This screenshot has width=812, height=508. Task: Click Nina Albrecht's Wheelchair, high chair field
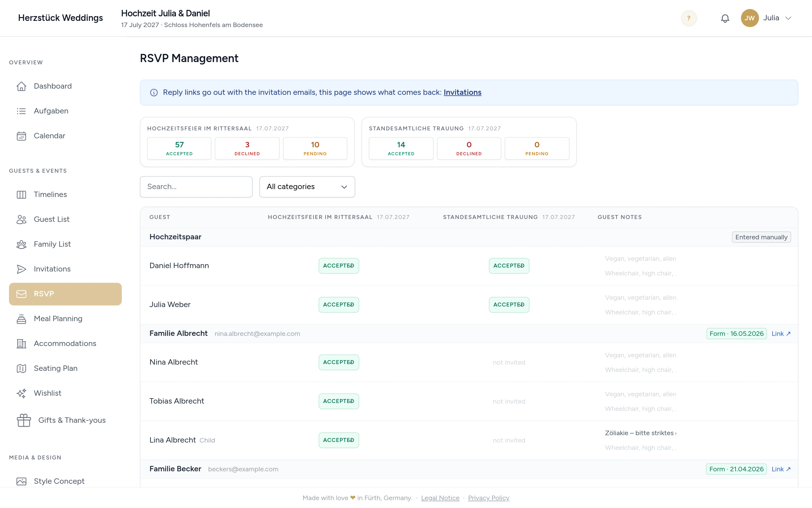point(640,370)
